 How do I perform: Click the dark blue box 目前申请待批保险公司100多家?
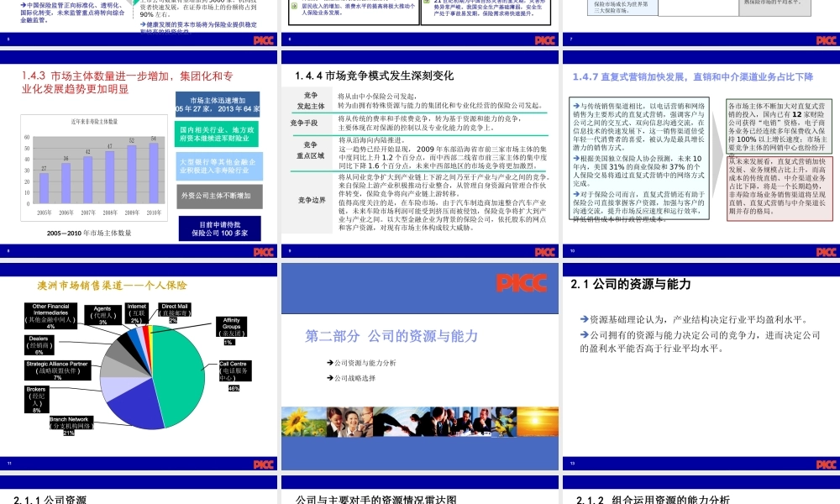click(219, 228)
